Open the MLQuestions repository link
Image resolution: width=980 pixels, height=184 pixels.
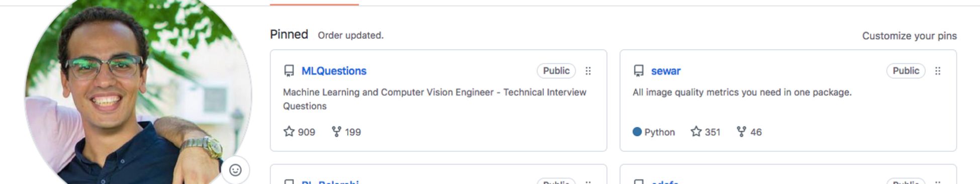tap(334, 71)
